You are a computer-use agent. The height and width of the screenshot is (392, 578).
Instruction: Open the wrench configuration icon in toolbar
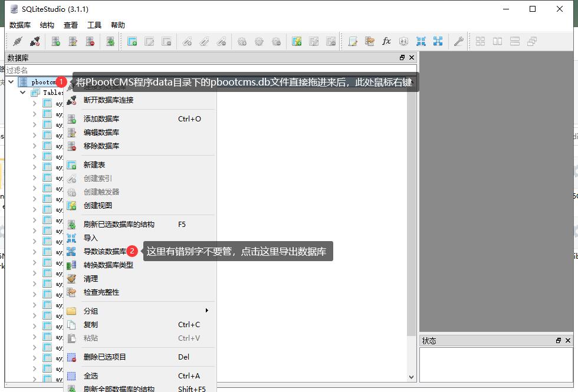pos(458,41)
